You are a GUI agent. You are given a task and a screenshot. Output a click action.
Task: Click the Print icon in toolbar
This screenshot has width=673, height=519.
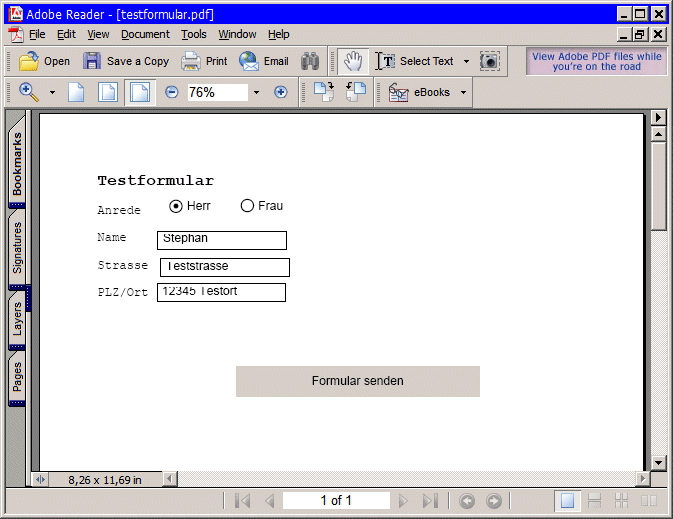191,61
